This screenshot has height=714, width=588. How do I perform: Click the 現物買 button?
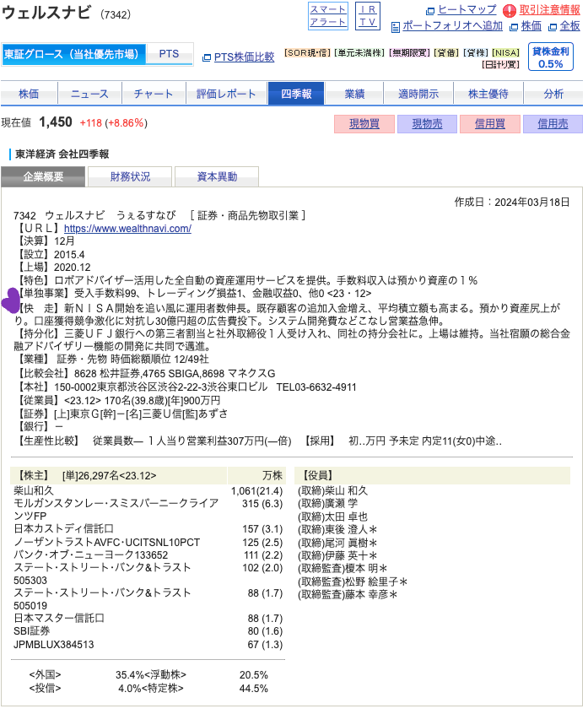pos(364,124)
